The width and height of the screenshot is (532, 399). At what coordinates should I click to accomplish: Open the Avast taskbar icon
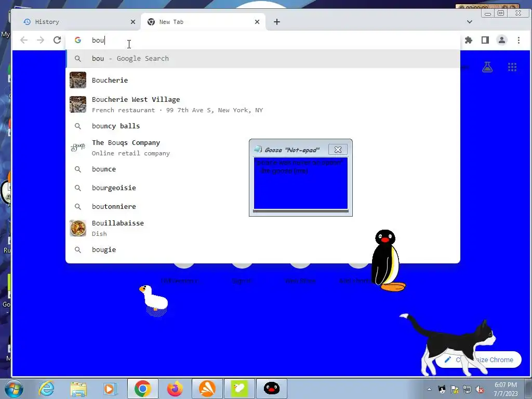tap(207, 389)
